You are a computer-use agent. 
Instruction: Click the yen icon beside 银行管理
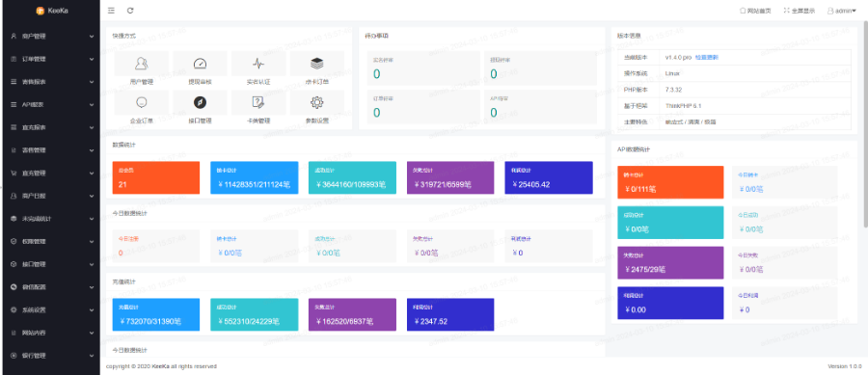[14, 355]
